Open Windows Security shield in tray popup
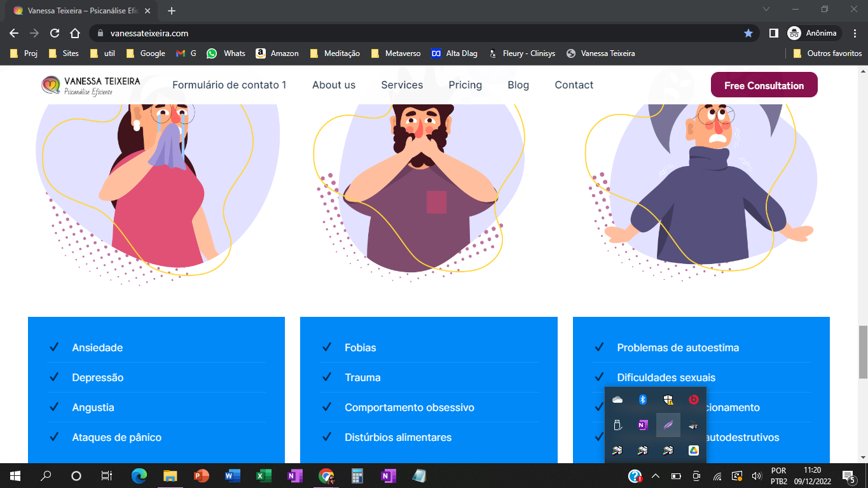The width and height of the screenshot is (868, 488). [668, 400]
